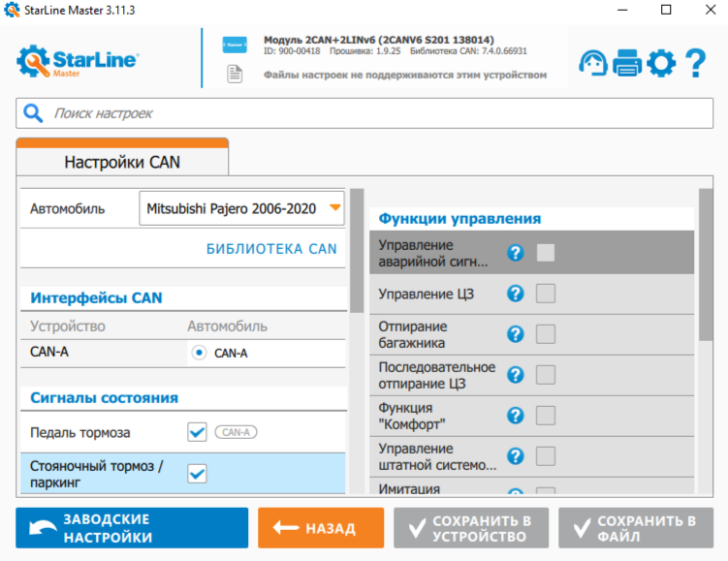
Task: Select the CAN-A radio button
Action: click(x=199, y=353)
